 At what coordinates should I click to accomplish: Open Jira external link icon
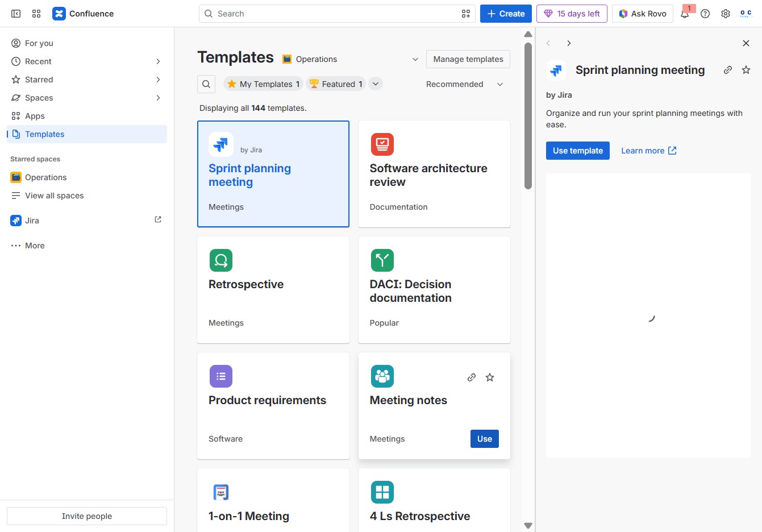pyautogui.click(x=158, y=219)
